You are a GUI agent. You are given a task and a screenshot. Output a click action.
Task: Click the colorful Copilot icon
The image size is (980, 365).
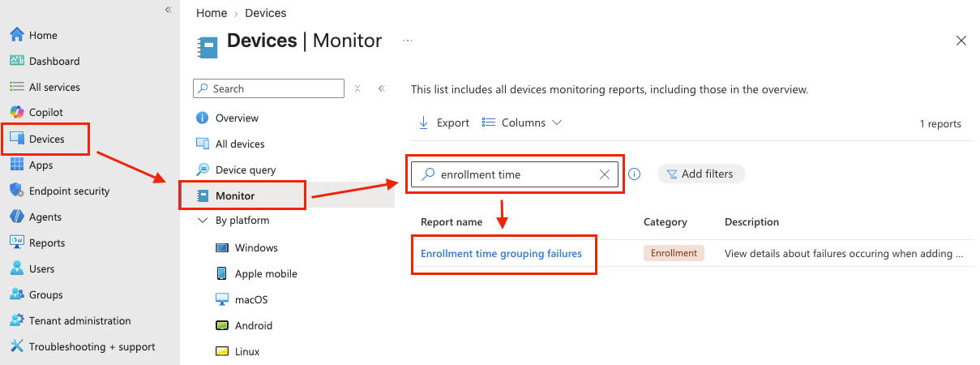pyautogui.click(x=16, y=113)
